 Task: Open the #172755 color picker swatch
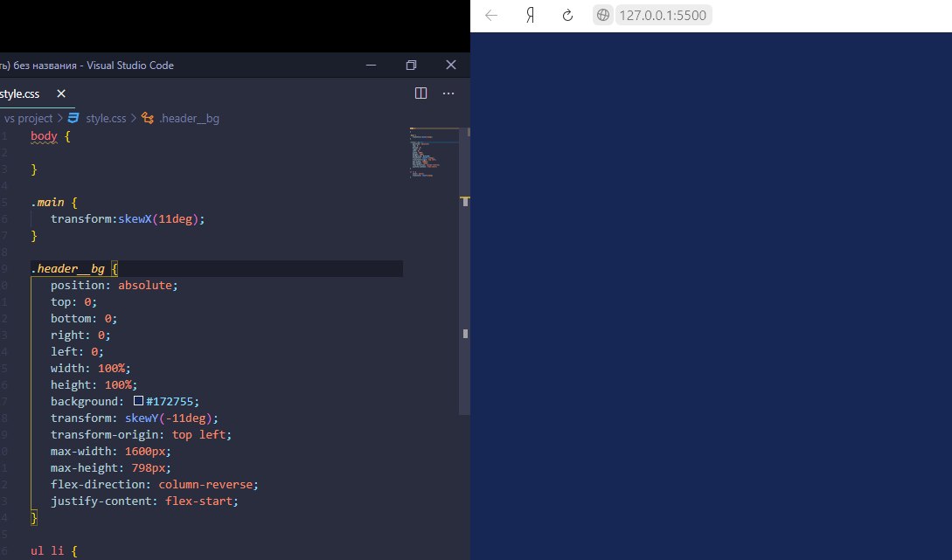[x=138, y=400]
